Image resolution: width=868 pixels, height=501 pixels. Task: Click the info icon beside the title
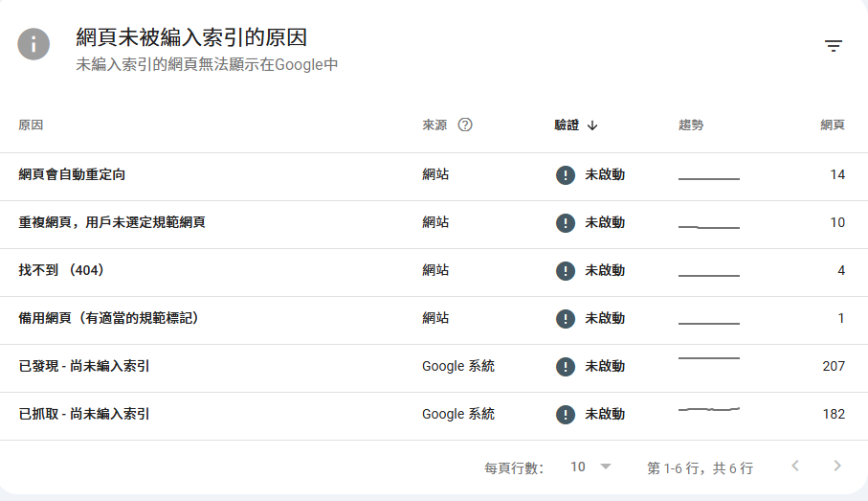(x=33, y=43)
